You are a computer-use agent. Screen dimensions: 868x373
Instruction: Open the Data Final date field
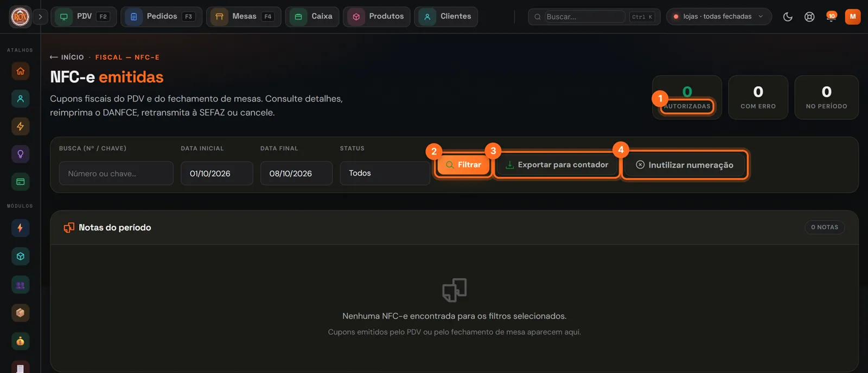296,173
